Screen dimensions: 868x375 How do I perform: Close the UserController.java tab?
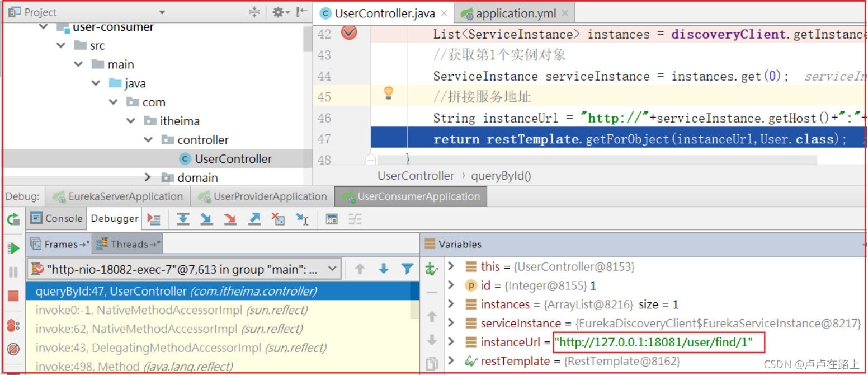(x=445, y=13)
